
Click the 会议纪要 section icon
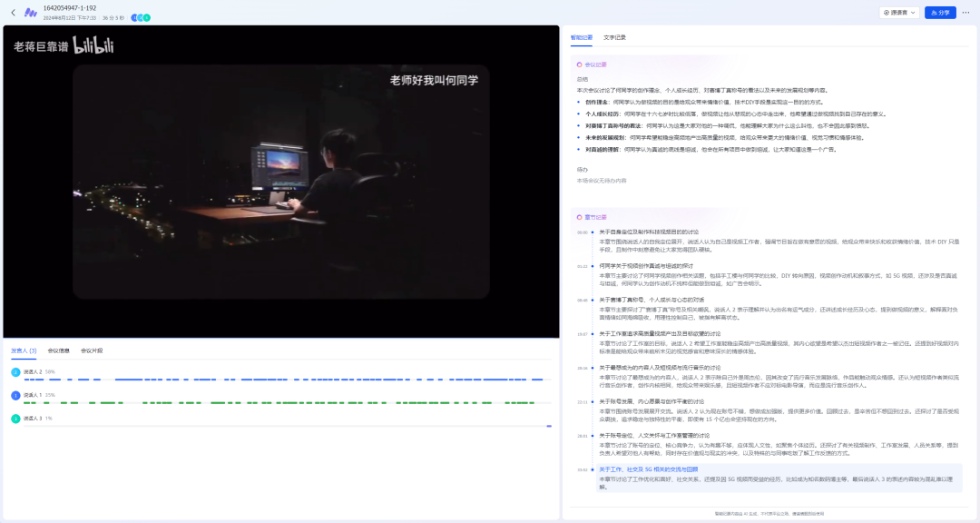pyautogui.click(x=579, y=64)
